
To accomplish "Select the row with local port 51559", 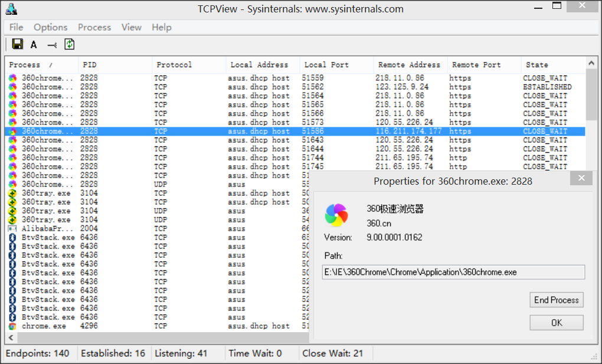I will pyautogui.click(x=295, y=78).
